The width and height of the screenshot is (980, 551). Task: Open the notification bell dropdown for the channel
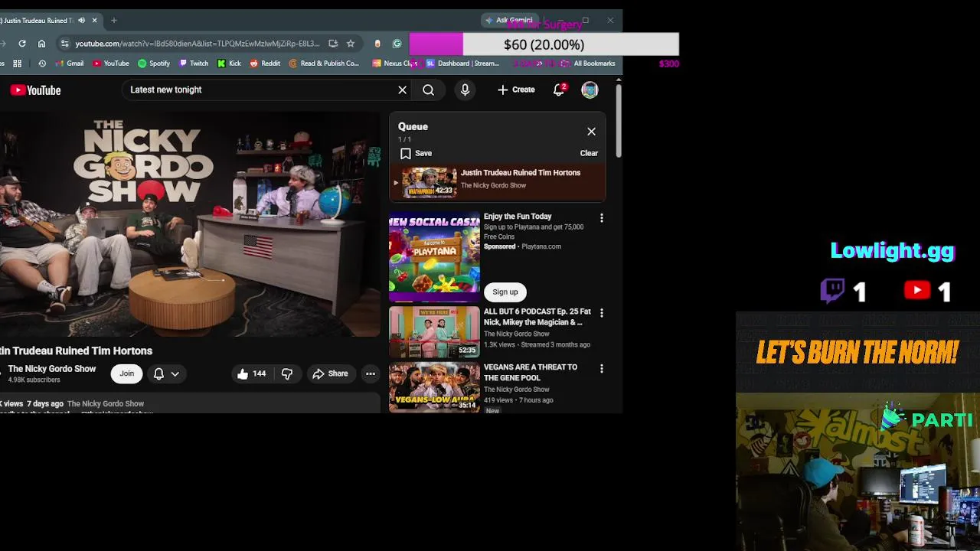pos(166,373)
